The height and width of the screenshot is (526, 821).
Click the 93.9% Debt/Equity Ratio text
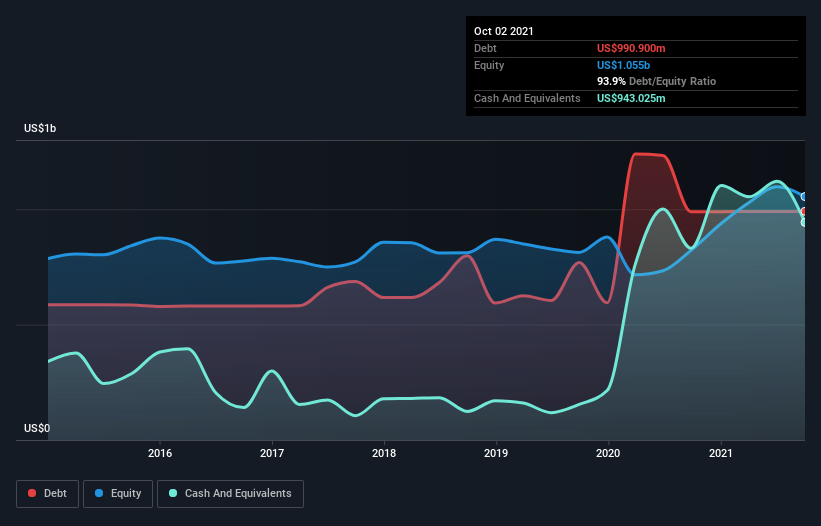[x=657, y=82]
